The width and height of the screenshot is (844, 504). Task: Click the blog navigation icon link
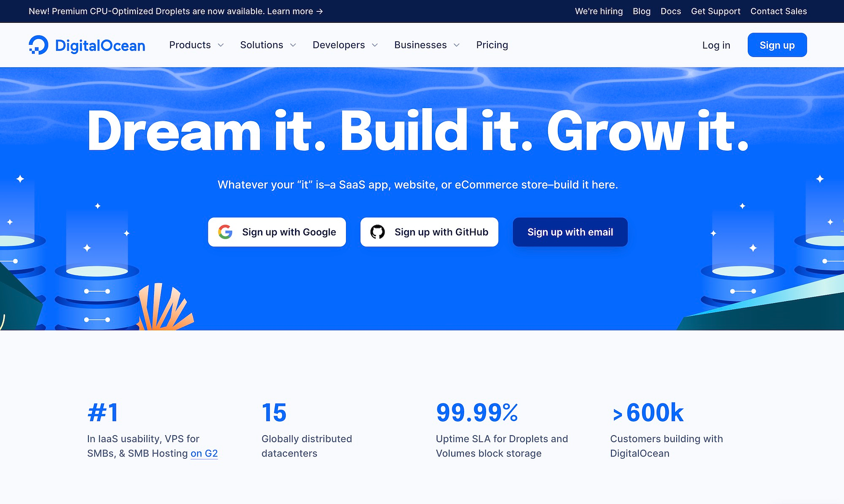click(x=642, y=11)
